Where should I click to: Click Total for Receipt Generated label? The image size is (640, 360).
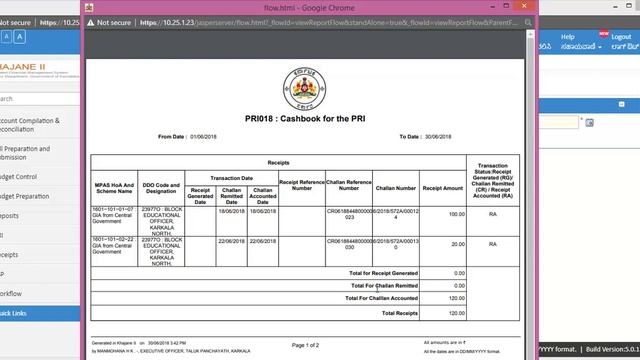point(383,273)
